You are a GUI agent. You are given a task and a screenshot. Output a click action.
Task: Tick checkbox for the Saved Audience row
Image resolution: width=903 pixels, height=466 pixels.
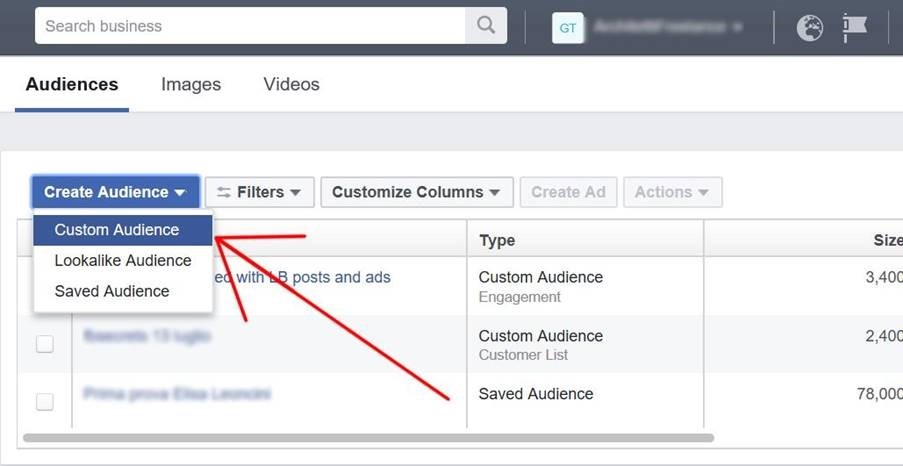pyautogui.click(x=45, y=402)
